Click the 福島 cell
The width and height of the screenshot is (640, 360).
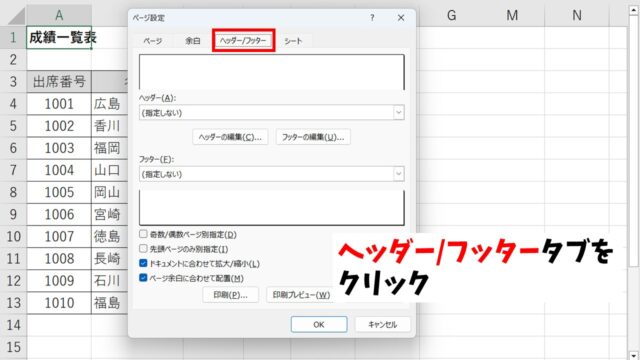109,303
